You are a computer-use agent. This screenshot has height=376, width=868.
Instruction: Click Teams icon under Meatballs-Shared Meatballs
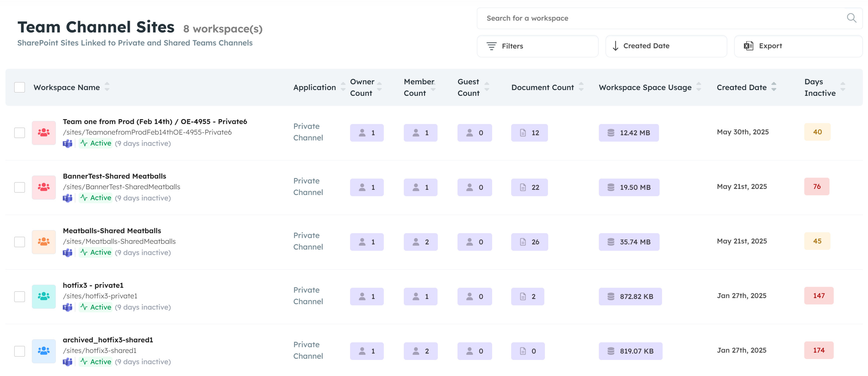[67, 253]
